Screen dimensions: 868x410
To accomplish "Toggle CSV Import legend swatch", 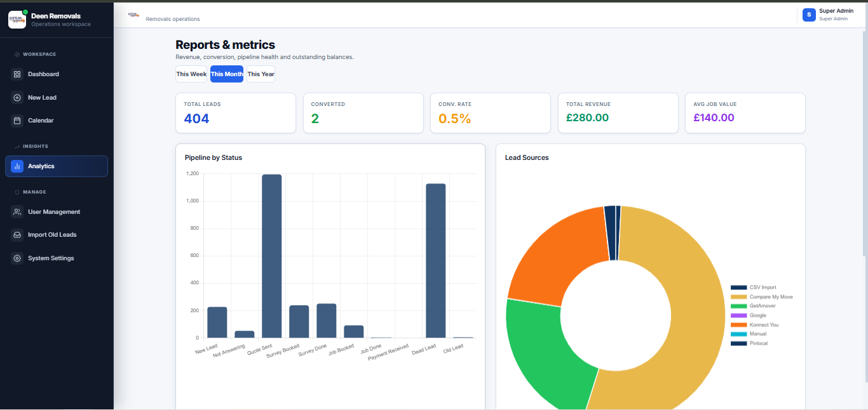I will click(738, 288).
